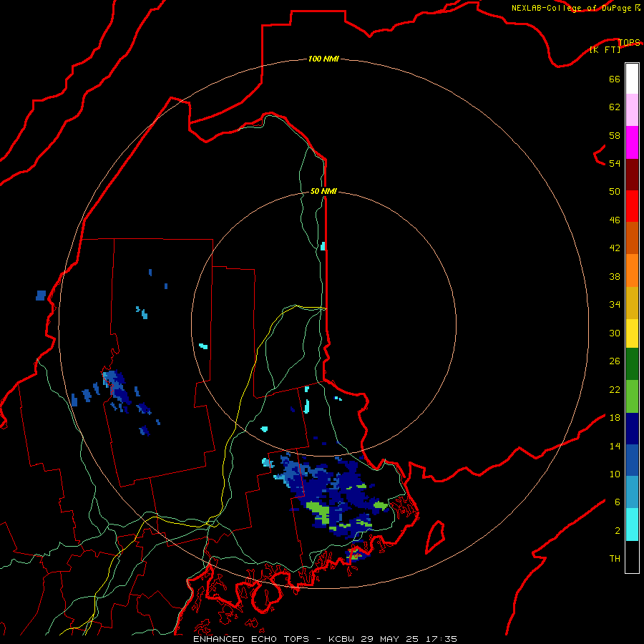Screen dimensions: 644x644
Task: Click the black TH legend swatch
Action: coord(632,557)
